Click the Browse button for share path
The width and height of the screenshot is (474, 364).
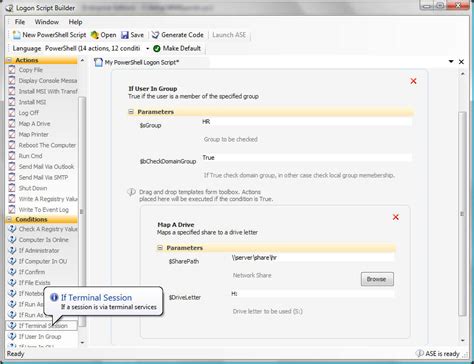tap(377, 279)
